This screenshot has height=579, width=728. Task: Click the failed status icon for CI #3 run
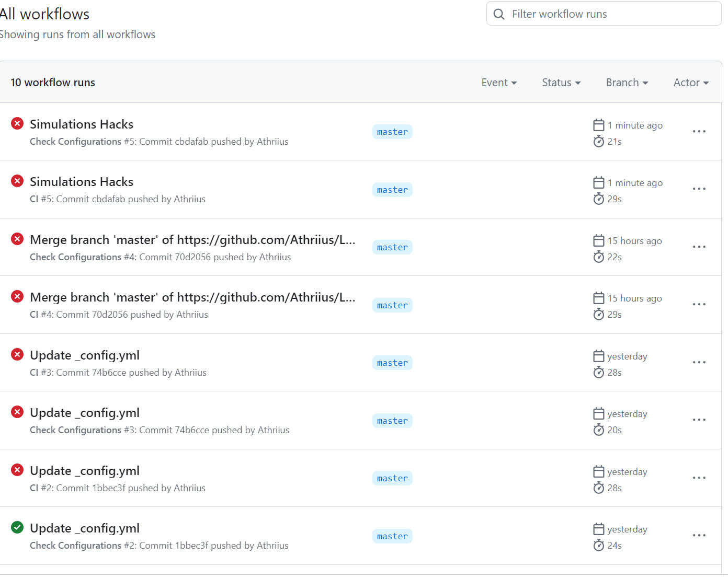[17, 354]
